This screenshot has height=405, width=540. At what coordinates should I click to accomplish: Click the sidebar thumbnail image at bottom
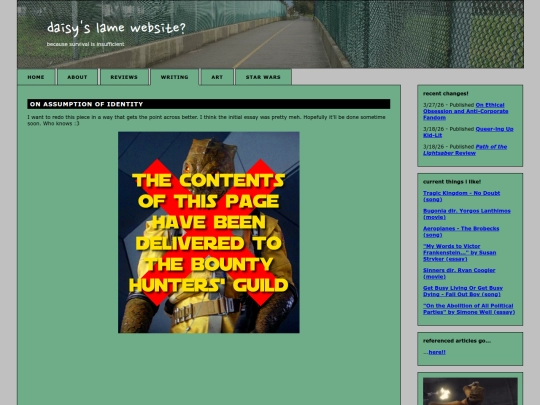pyautogui.click(x=470, y=391)
